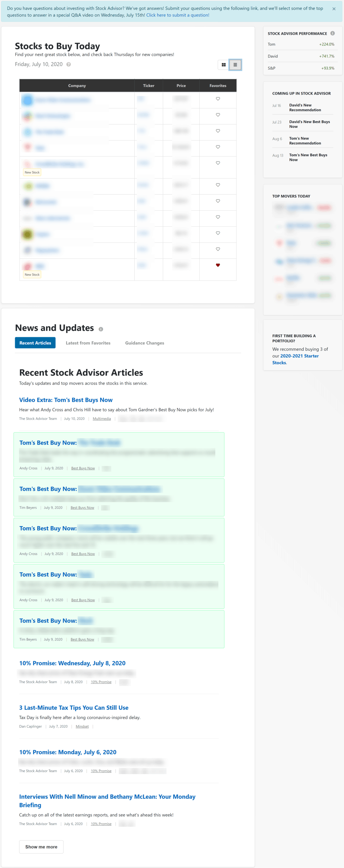Open info icon for Stock Advisor Performance

(332, 33)
